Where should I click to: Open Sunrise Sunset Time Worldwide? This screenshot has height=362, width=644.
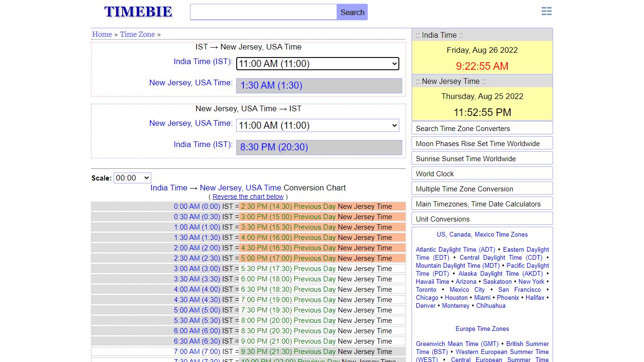[x=482, y=158]
